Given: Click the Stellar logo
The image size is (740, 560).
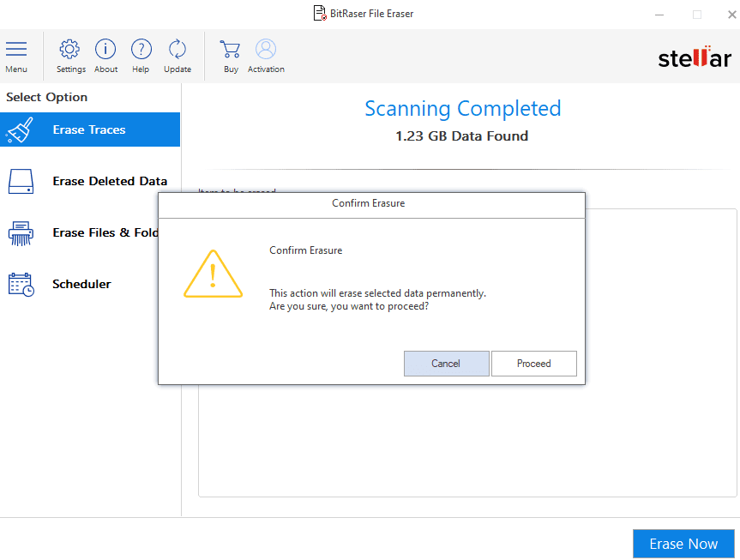Looking at the screenshot, I should (694, 57).
